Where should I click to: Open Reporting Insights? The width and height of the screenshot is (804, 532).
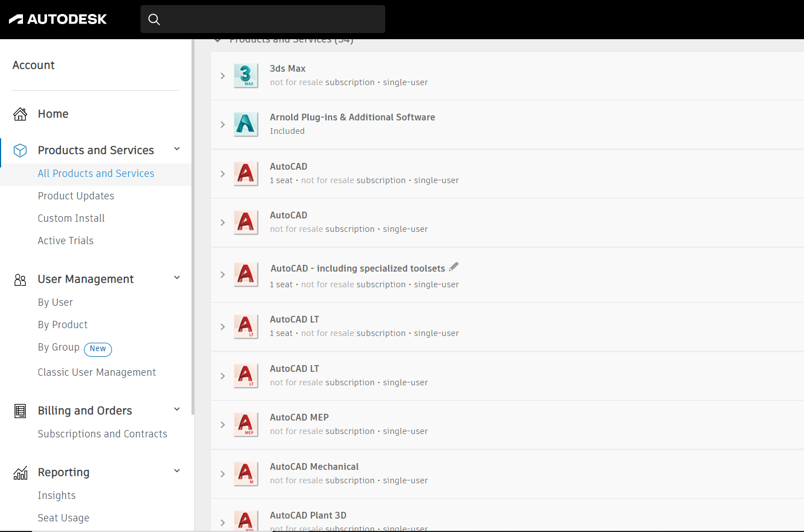pos(57,496)
